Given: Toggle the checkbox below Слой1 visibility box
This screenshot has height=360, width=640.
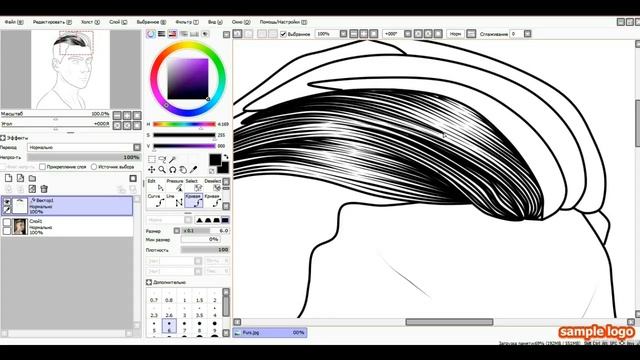Looking at the screenshot, I should point(7,231).
